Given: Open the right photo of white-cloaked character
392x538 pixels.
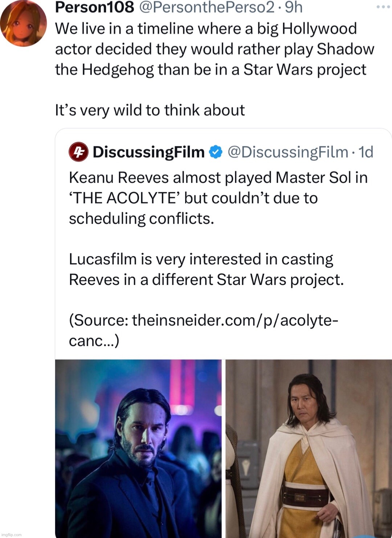Looking at the screenshot, I should click(309, 448).
